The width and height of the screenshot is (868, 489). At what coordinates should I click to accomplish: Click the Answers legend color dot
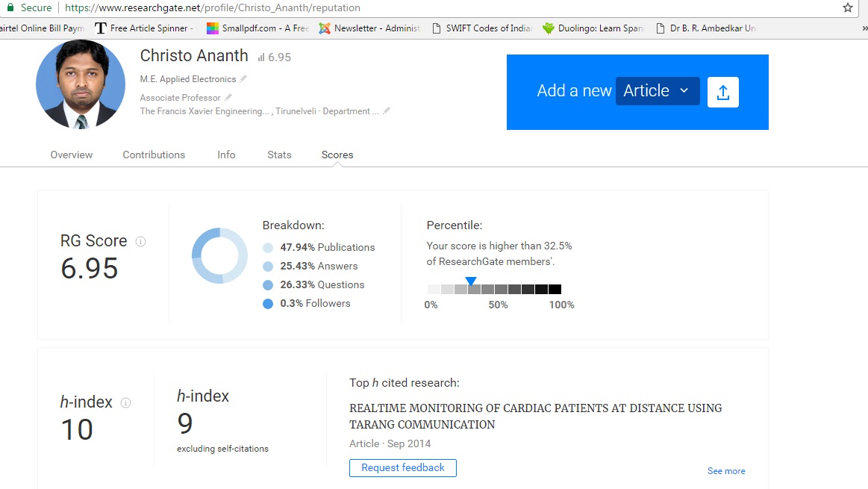click(268, 267)
